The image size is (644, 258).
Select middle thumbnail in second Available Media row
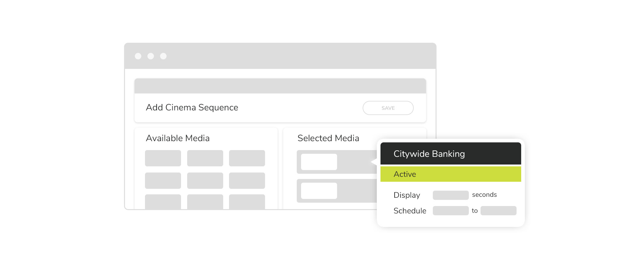point(205,181)
